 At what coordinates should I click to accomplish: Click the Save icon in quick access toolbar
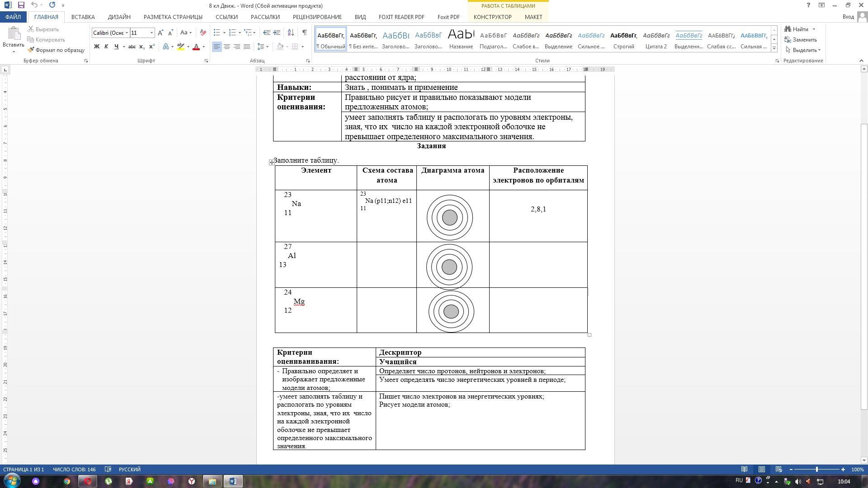(21, 5)
